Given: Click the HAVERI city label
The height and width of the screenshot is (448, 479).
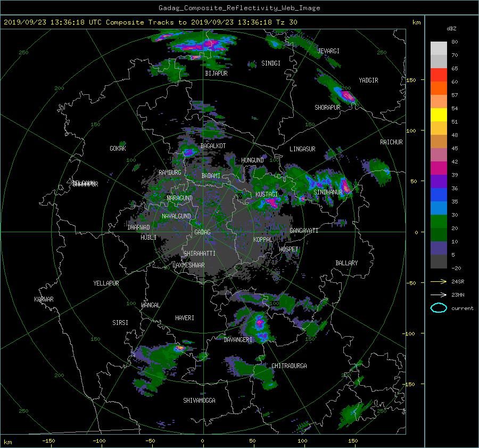Looking at the screenshot, I should (185, 318).
